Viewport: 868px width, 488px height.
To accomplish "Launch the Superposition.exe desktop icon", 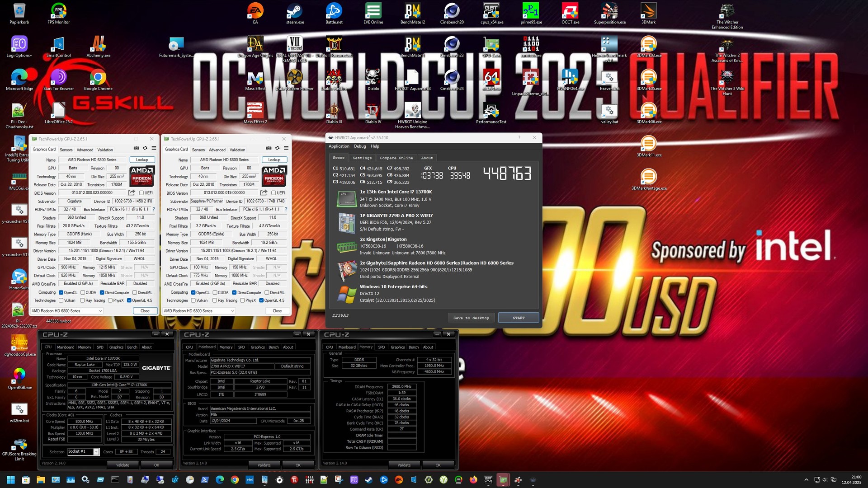I will point(609,13).
